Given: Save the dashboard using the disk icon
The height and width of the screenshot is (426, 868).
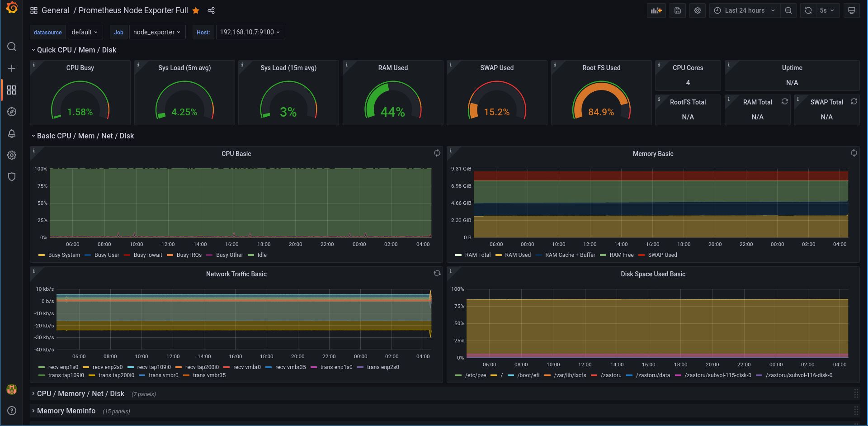Looking at the screenshot, I should coord(677,10).
